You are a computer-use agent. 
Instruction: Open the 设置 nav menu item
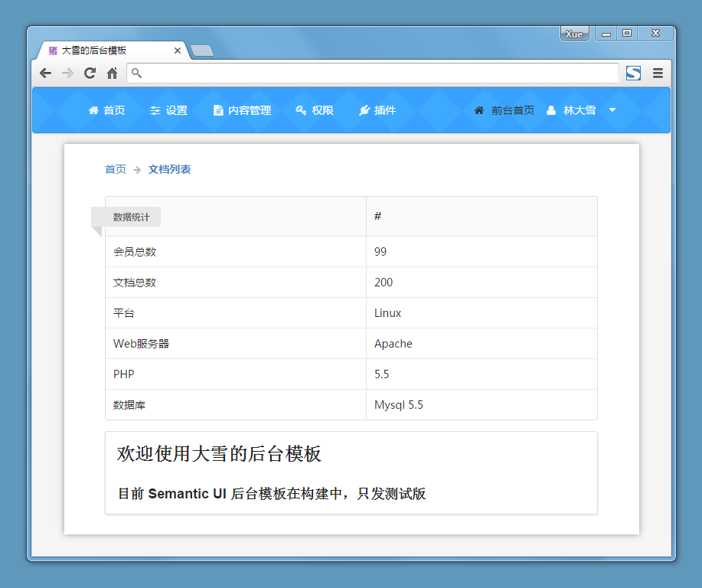[x=168, y=110]
